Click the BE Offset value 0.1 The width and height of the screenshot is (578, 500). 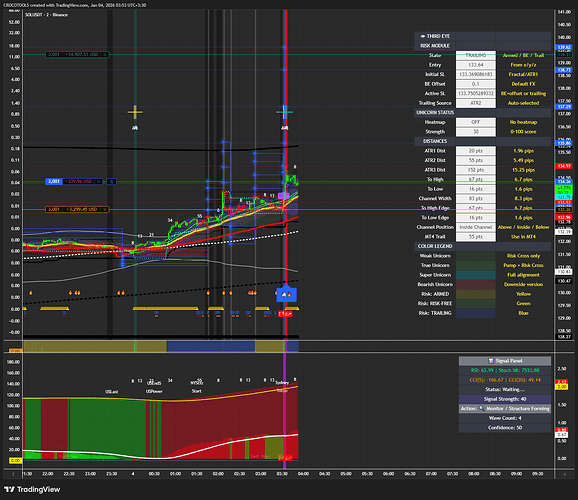coord(476,84)
